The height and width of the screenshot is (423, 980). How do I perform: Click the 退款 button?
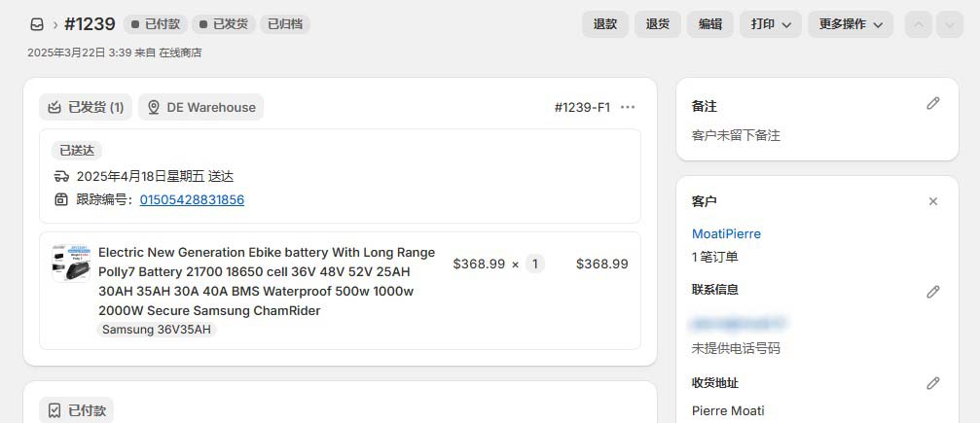click(605, 24)
